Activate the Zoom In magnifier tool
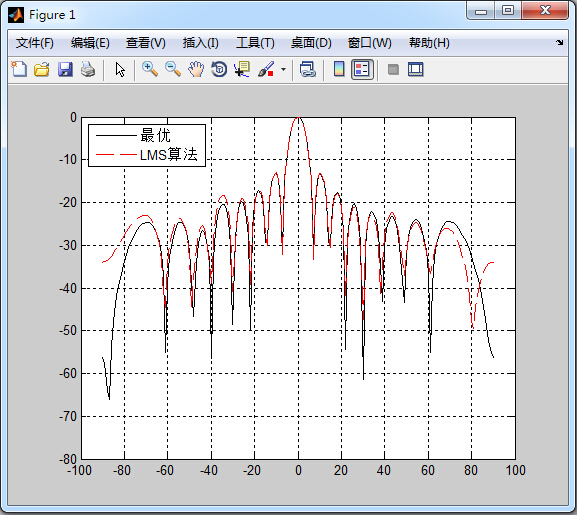This screenshot has width=577, height=515. (x=150, y=69)
